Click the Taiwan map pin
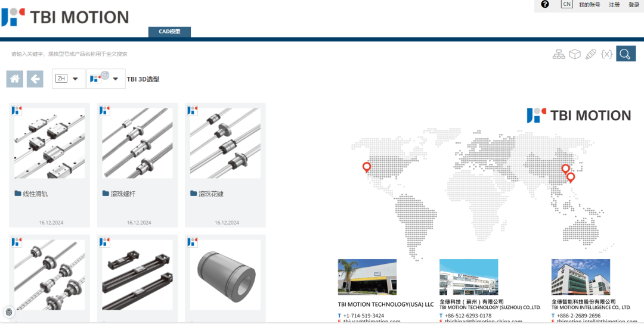Screen dimensions: 644x324 coord(571,178)
